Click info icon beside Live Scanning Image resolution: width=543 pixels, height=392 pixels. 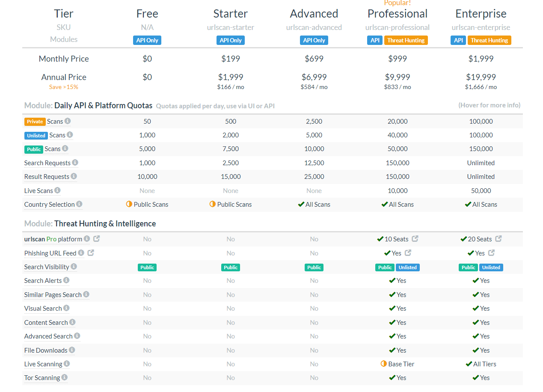click(67, 364)
